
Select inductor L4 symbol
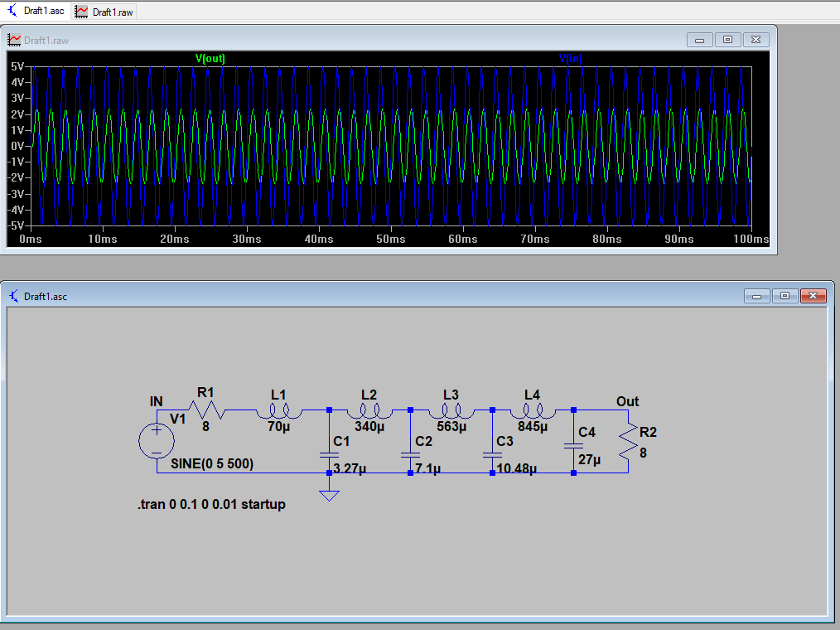coord(533,412)
